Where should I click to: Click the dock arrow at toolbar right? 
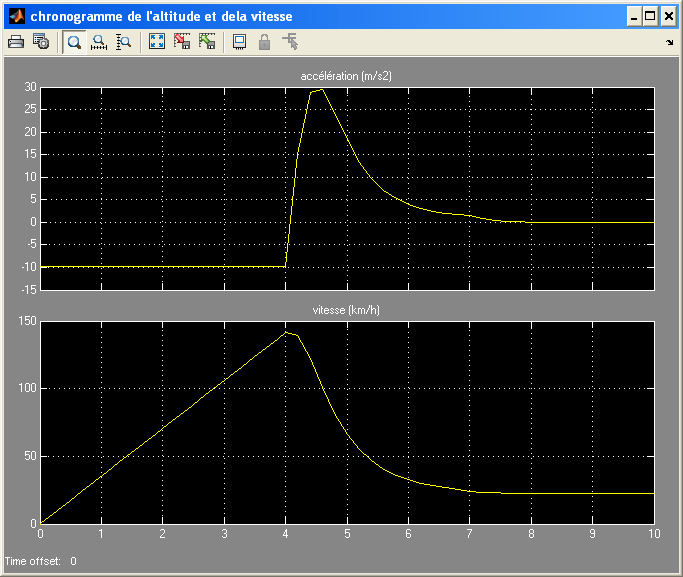coord(669,42)
